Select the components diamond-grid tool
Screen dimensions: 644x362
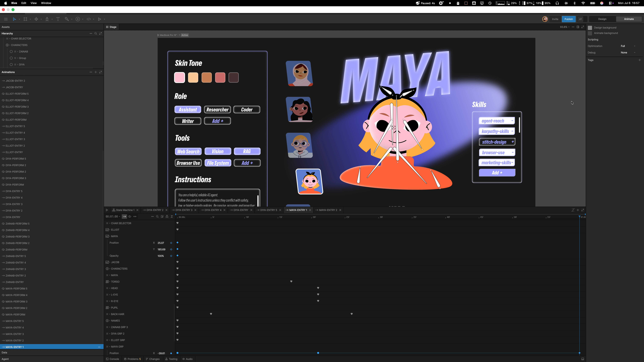pyautogui.click(x=36, y=19)
